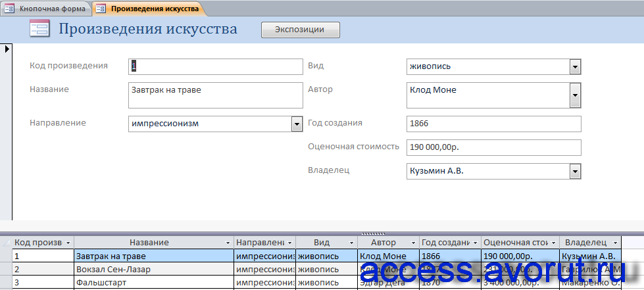Click the Кнопочная форма tab icon
Screen dimensions: 644x290
pyautogui.click(x=9, y=9)
